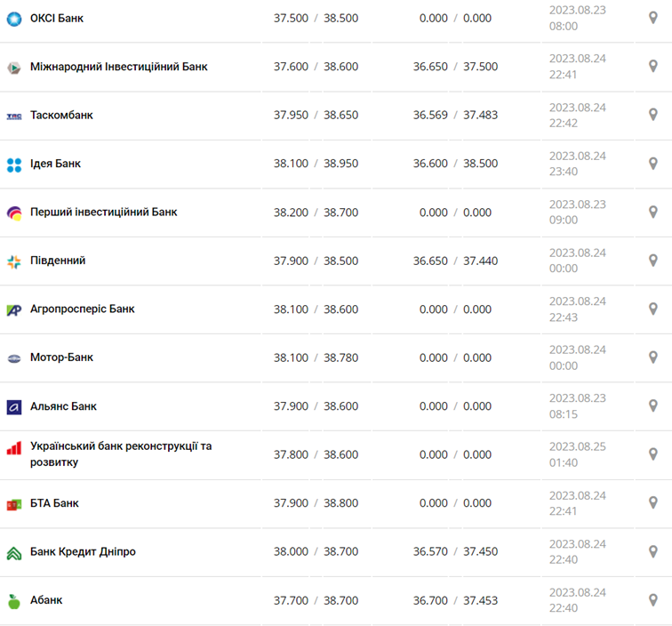Open the Таскомбанк bank page

(x=61, y=116)
